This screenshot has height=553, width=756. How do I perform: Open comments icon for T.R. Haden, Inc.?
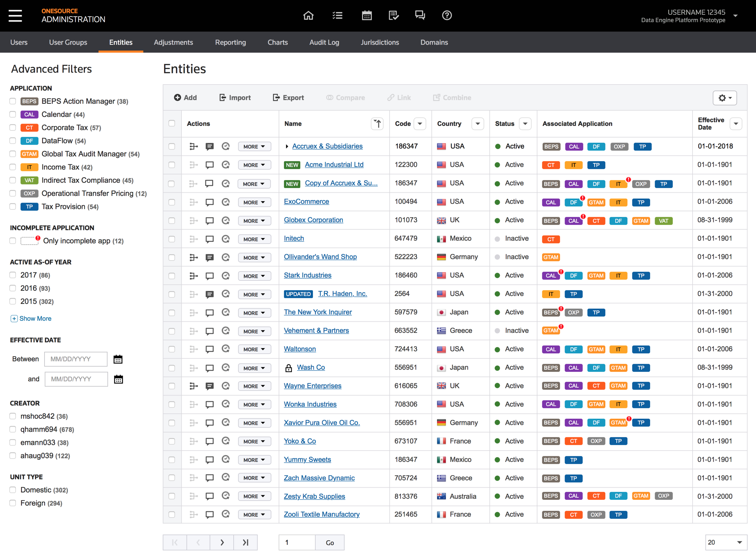(x=210, y=294)
